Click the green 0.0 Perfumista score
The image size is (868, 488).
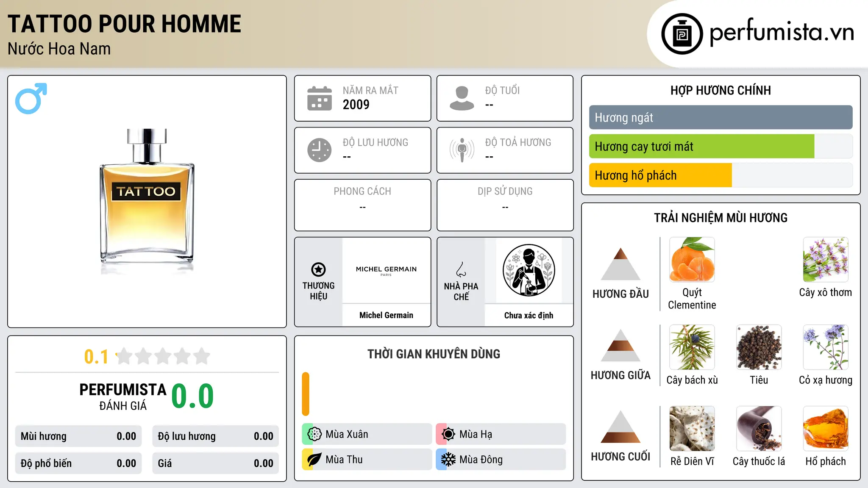coord(192,396)
